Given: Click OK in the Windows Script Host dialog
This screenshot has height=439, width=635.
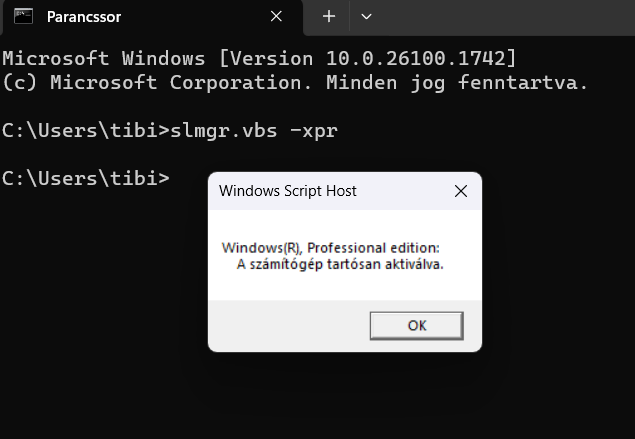Looking at the screenshot, I should (417, 326).
